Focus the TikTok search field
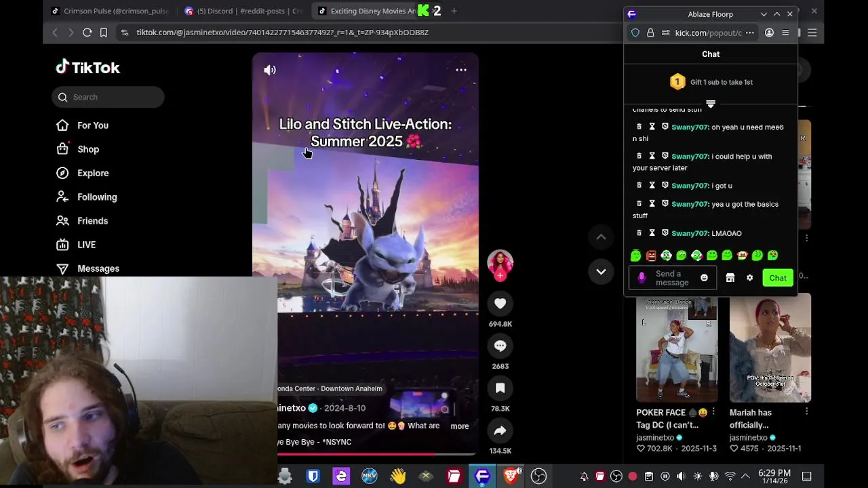The height and width of the screenshot is (488, 868). [108, 97]
